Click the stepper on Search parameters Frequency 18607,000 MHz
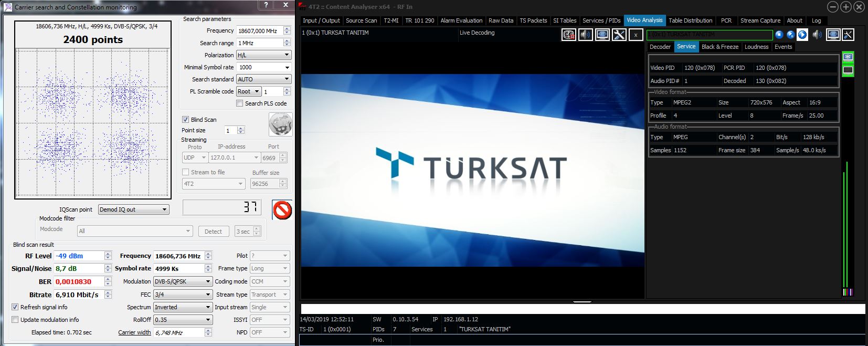 pos(287,31)
